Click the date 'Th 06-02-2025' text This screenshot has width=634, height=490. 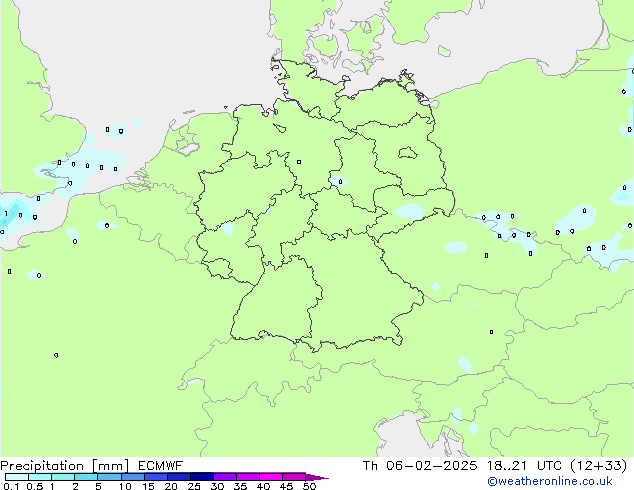point(420,466)
